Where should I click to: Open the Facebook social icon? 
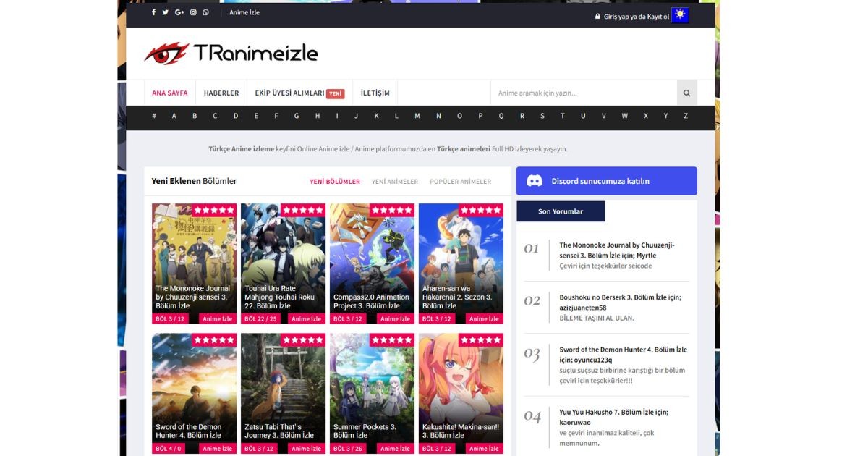click(x=153, y=12)
